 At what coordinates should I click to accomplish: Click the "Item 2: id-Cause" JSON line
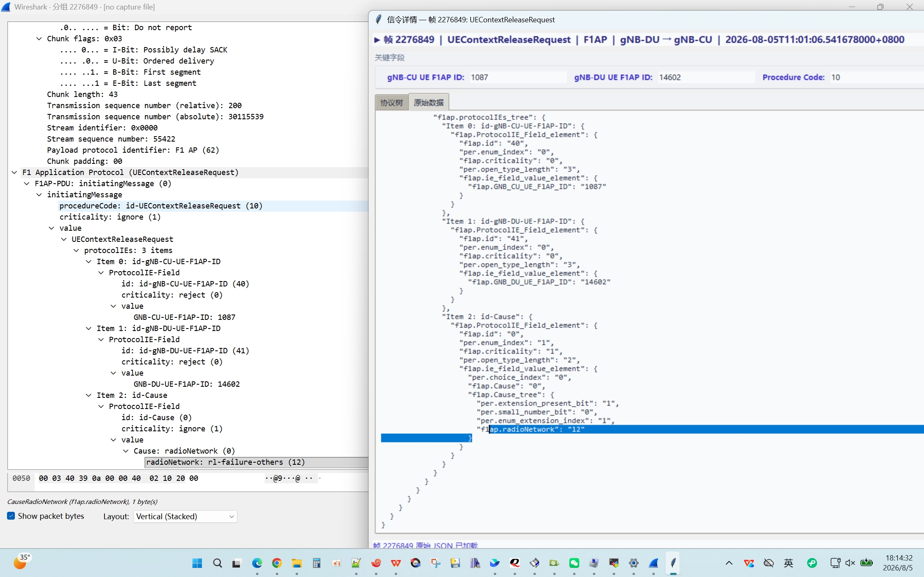487,317
